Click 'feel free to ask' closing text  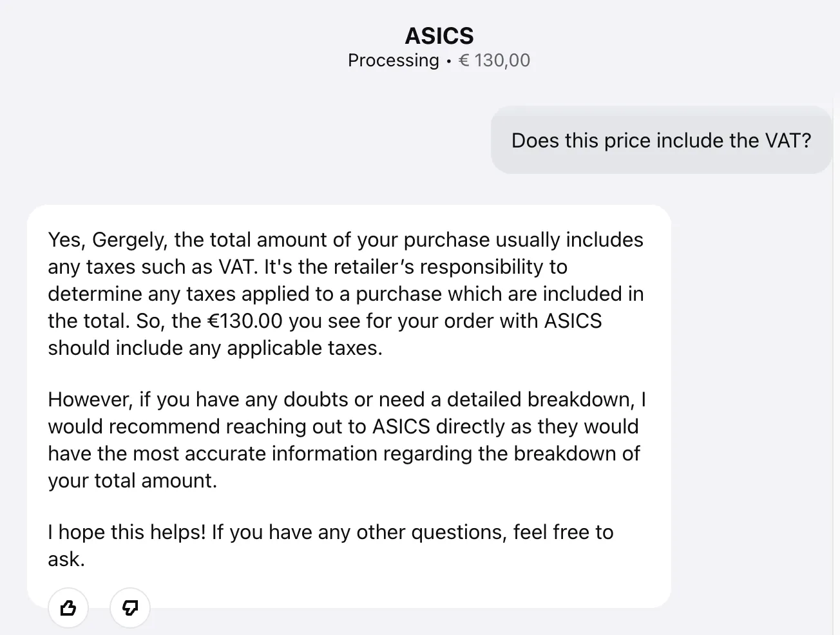(330, 545)
